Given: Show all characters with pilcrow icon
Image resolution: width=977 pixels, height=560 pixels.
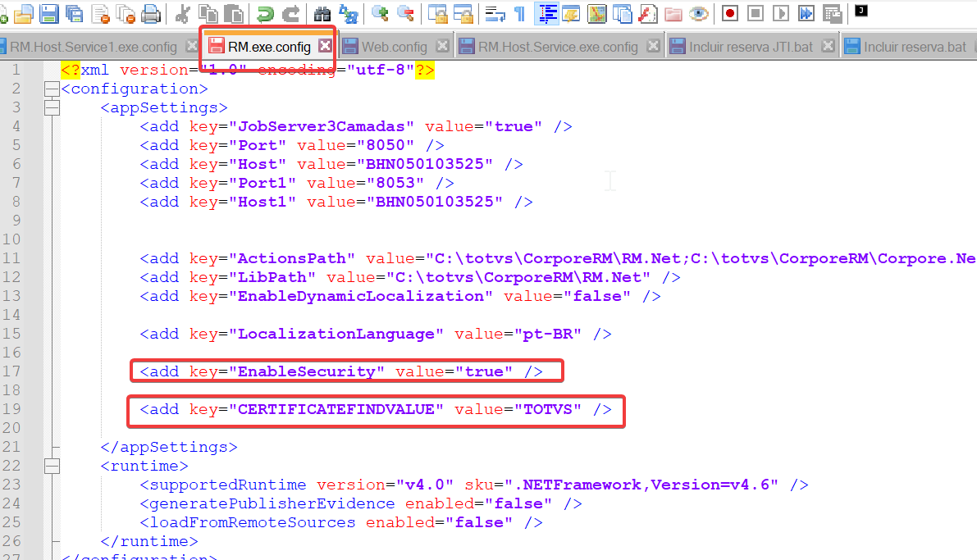Looking at the screenshot, I should (519, 14).
